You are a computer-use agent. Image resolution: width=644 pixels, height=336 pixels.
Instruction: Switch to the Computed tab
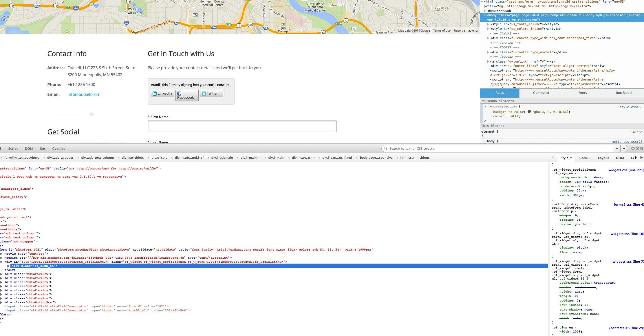point(541,93)
